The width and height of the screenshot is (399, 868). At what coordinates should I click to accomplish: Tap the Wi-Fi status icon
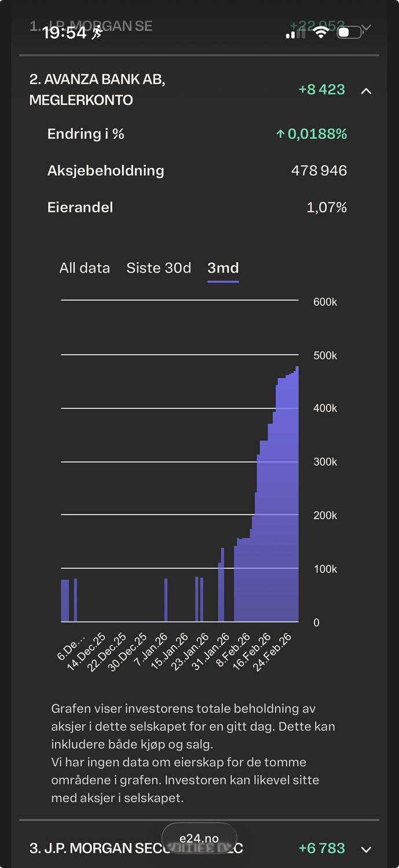(x=320, y=33)
